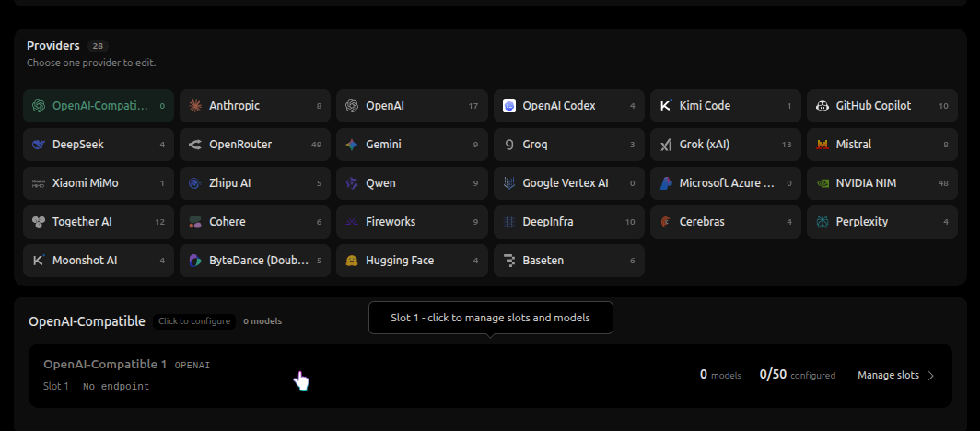The width and height of the screenshot is (980, 431).
Task: Click the Qwen purple logo icon
Action: click(x=352, y=183)
